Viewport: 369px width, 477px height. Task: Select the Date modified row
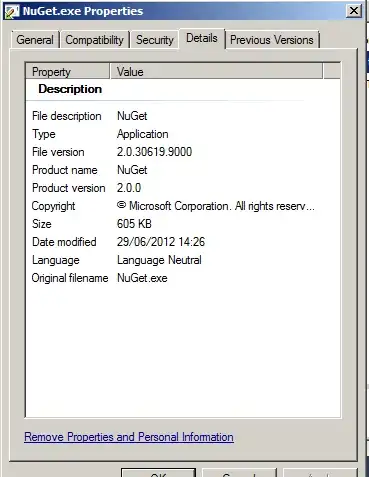click(x=183, y=242)
